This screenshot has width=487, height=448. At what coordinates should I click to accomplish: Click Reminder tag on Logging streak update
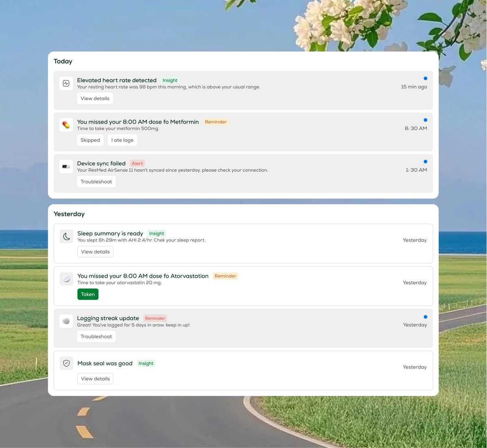coord(155,318)
